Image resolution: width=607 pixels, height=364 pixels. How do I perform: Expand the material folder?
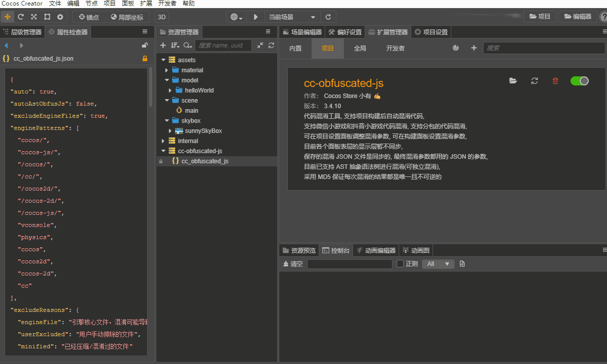(x=167, y=70)
